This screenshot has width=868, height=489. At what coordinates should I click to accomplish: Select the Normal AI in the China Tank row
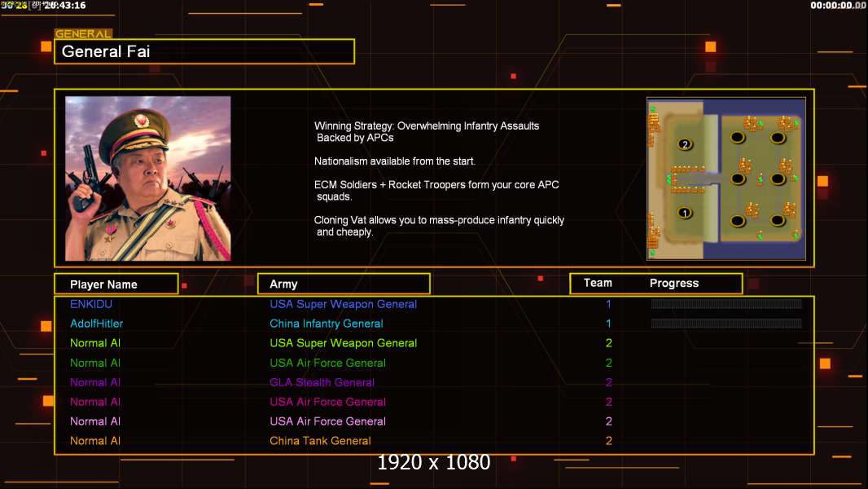point(94,441)
